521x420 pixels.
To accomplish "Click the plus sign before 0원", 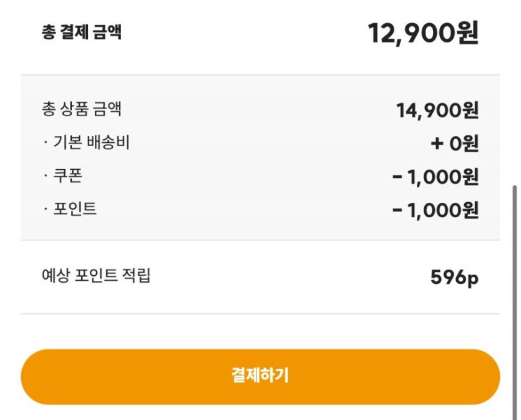I will click(437, 144).
